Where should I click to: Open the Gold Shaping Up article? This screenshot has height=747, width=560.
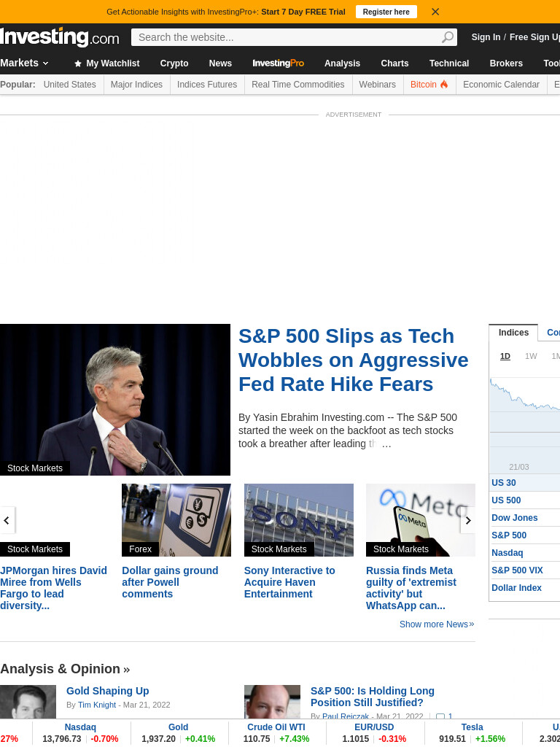pyautogui.click(x=108, y=691)
